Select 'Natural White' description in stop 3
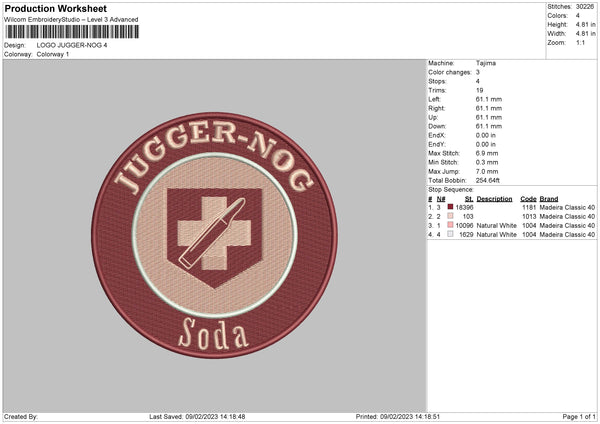 [496, 225]
